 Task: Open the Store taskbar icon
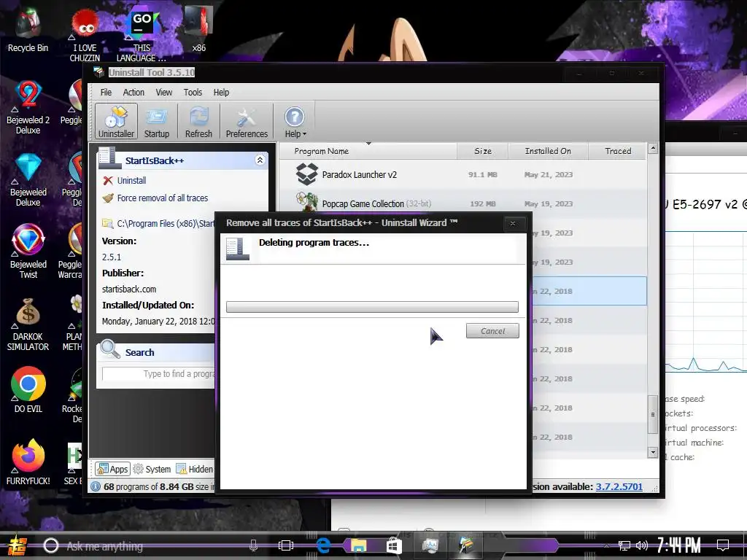pyautogui.click(x=394, y=545)
